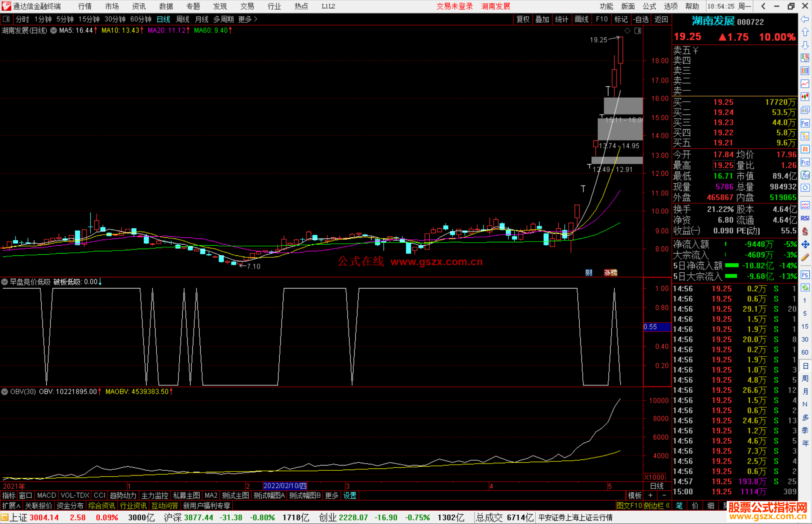This screenshot has width=812, height=524.
Task: Click the wavy lines indicator sidebar icon
Action: 805,205
